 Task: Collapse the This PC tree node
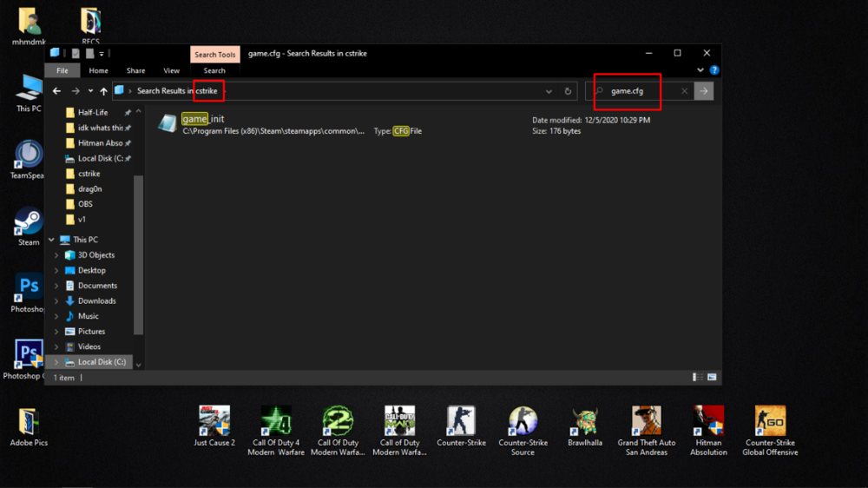coord(51,240)
